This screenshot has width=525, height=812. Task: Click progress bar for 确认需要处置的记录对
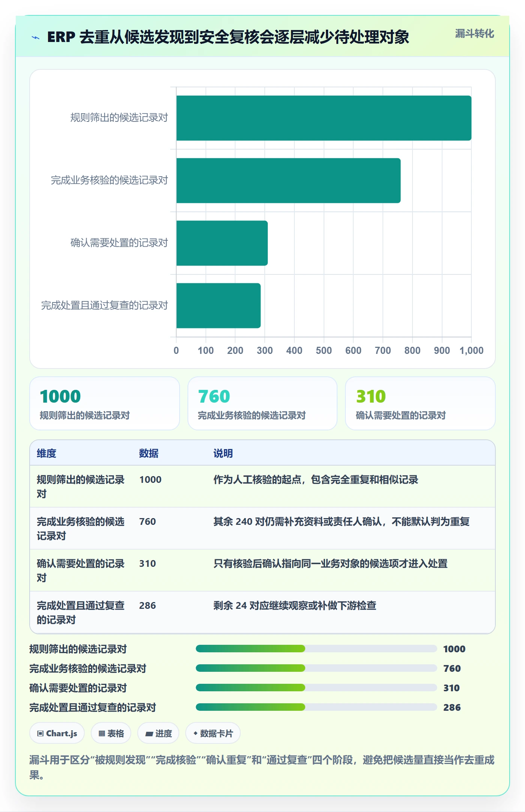coord(316,688)
